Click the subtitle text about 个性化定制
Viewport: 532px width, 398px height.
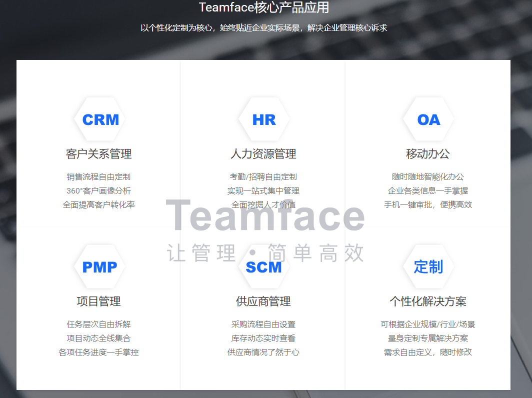265,27
